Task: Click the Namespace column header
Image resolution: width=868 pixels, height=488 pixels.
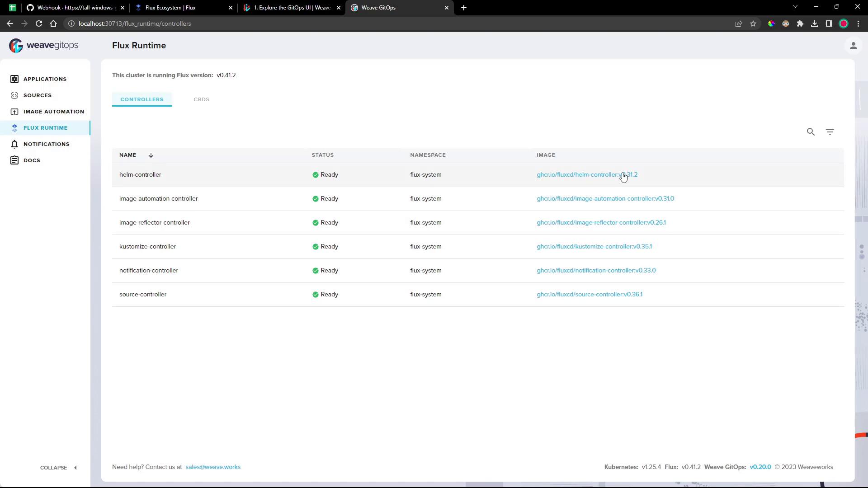Action: tap(428, 155)
